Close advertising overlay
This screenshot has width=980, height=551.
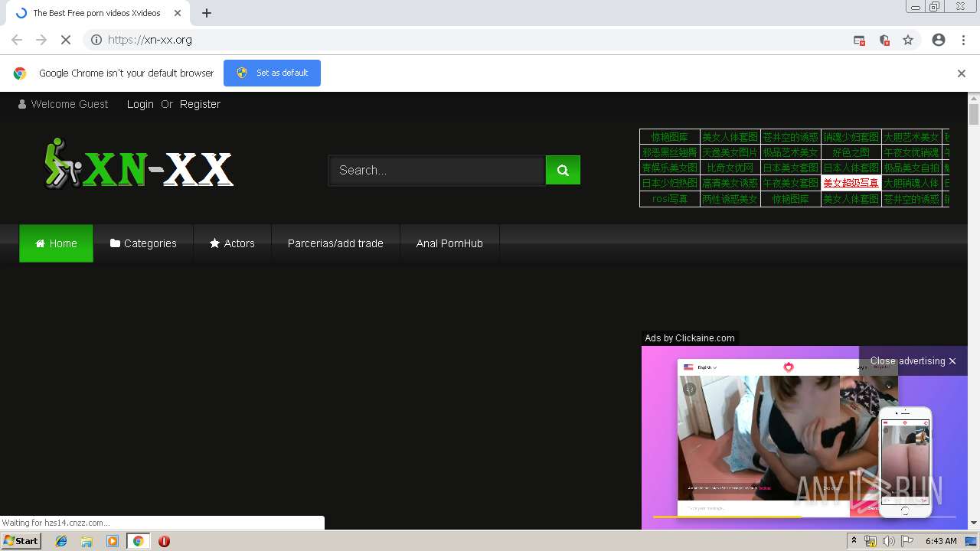pyautogui.click(x=913, y=361)
